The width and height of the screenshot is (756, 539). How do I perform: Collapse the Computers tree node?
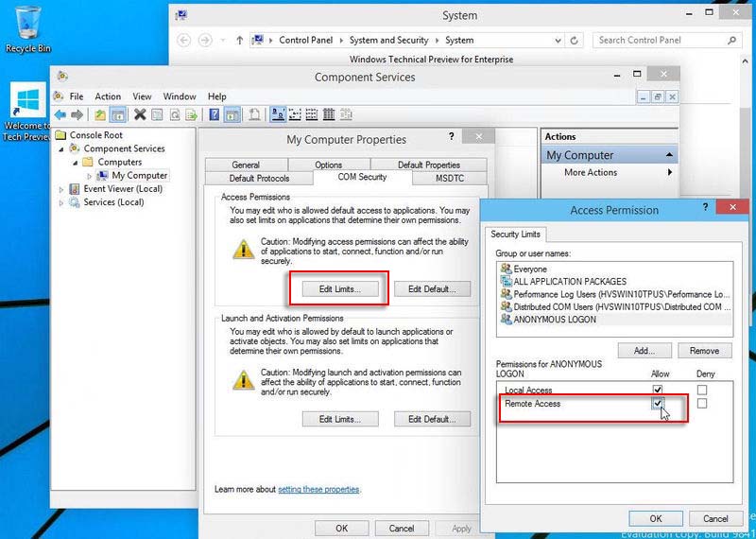click(76, 163)
